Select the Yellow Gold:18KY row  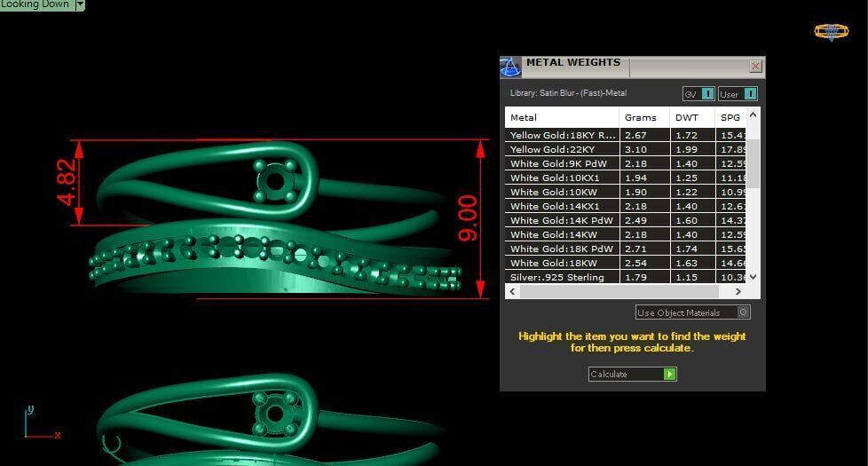626,135
